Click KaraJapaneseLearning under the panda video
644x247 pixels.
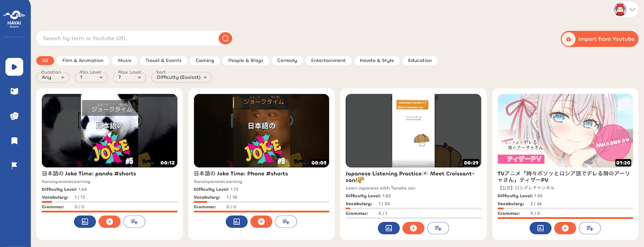coord(66,182)
